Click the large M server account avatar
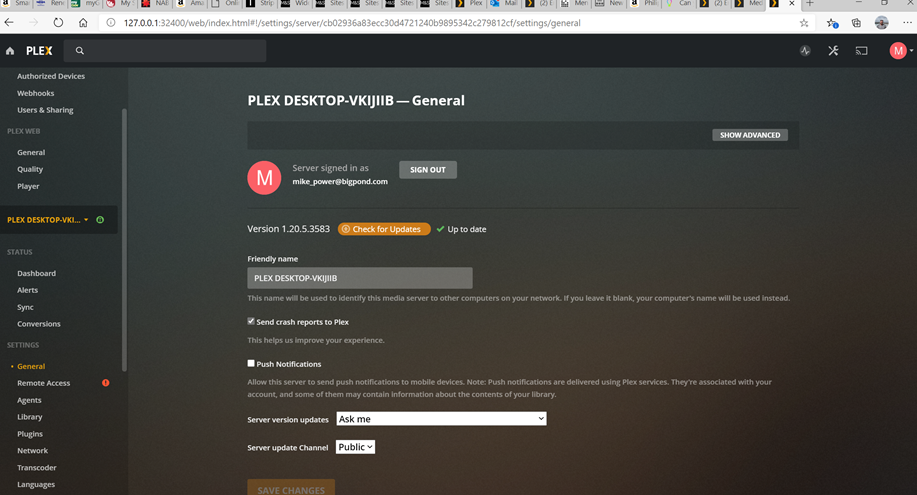 pyautogui.click(x=264, y=177)
